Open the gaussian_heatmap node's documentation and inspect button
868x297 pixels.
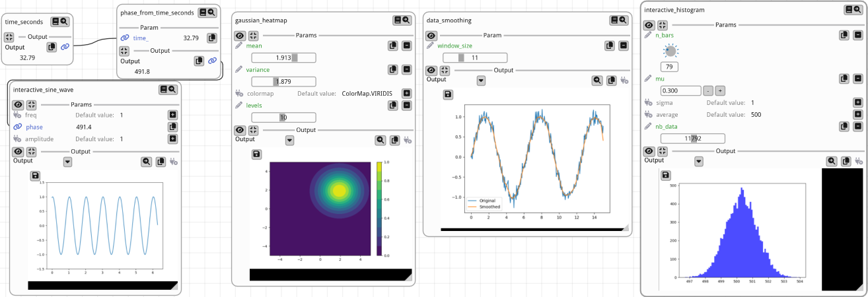[401, 20]
